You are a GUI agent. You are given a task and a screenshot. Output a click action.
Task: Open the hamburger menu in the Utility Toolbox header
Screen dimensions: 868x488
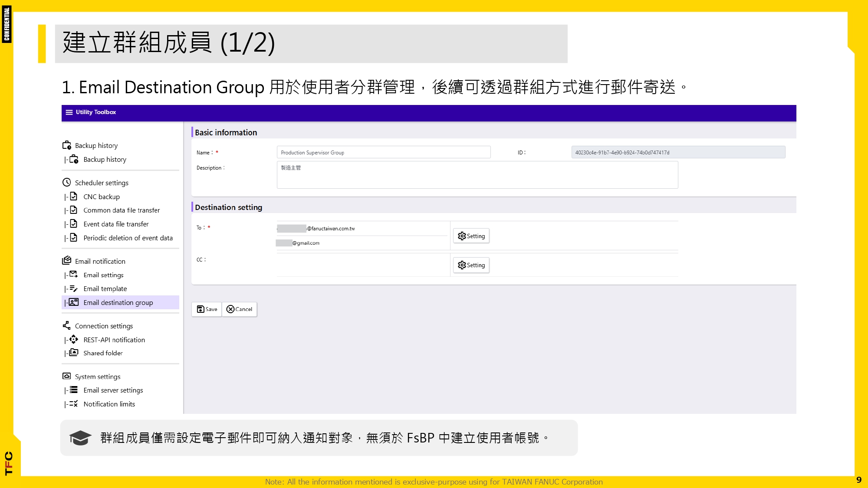(x=69, y=112)
